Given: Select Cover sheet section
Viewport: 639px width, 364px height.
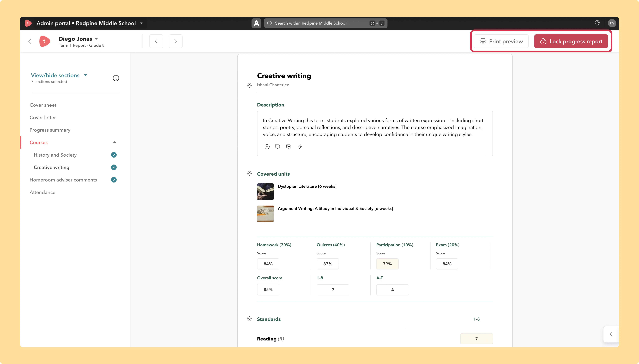Looking at the screenshot, I should [x=43, y=105].
